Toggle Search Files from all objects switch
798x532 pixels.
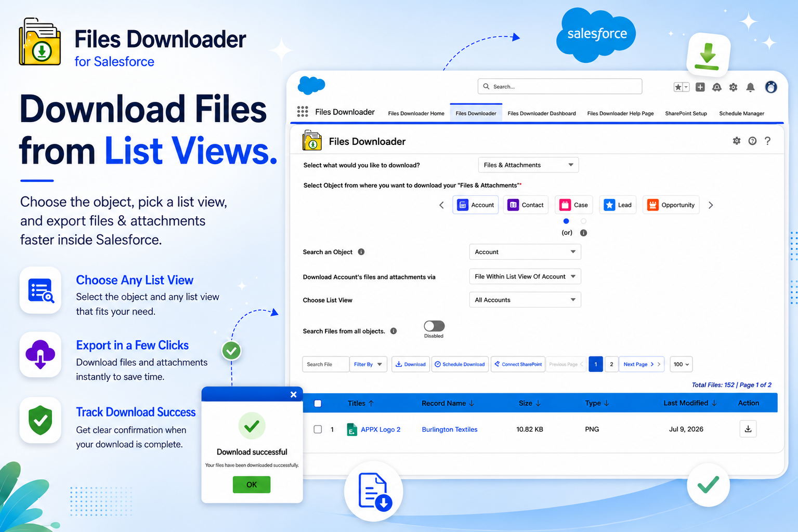pyautogui.click(x=434, y=326)
